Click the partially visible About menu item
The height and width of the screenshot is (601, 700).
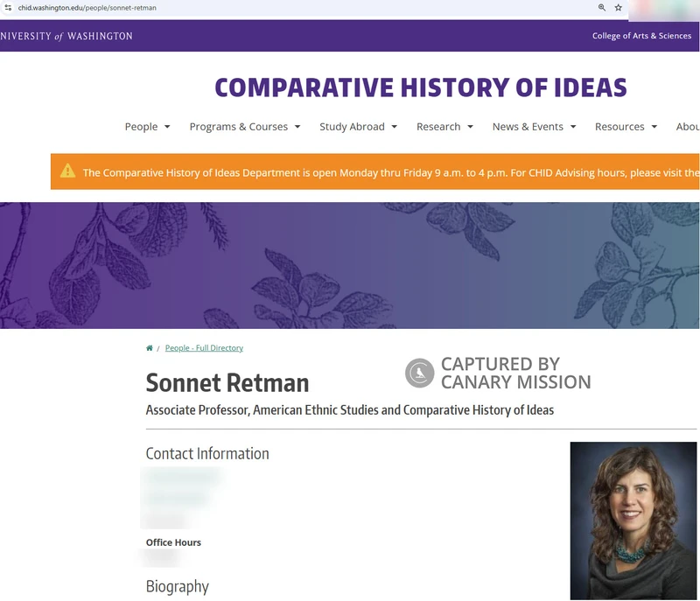(688, 127)
